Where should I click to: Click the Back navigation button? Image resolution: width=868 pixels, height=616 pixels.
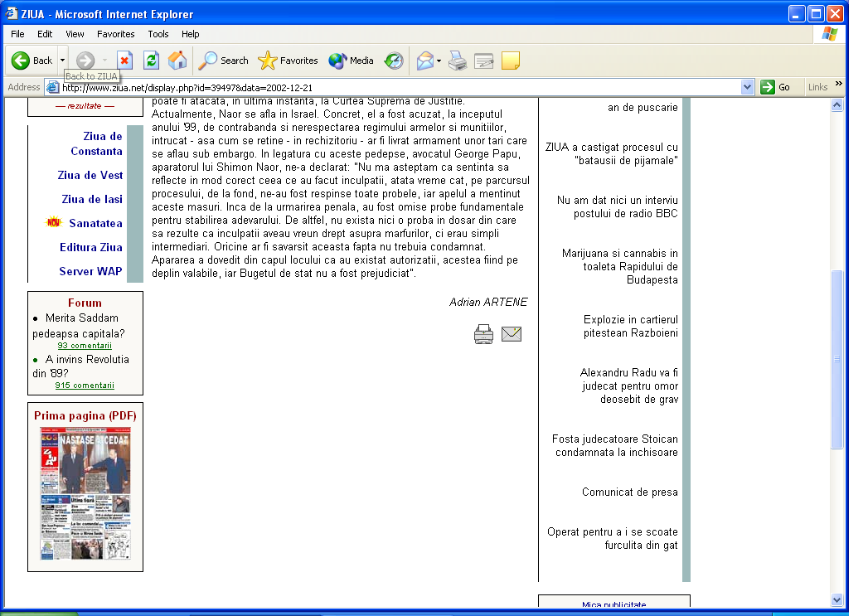click(32, 61)
